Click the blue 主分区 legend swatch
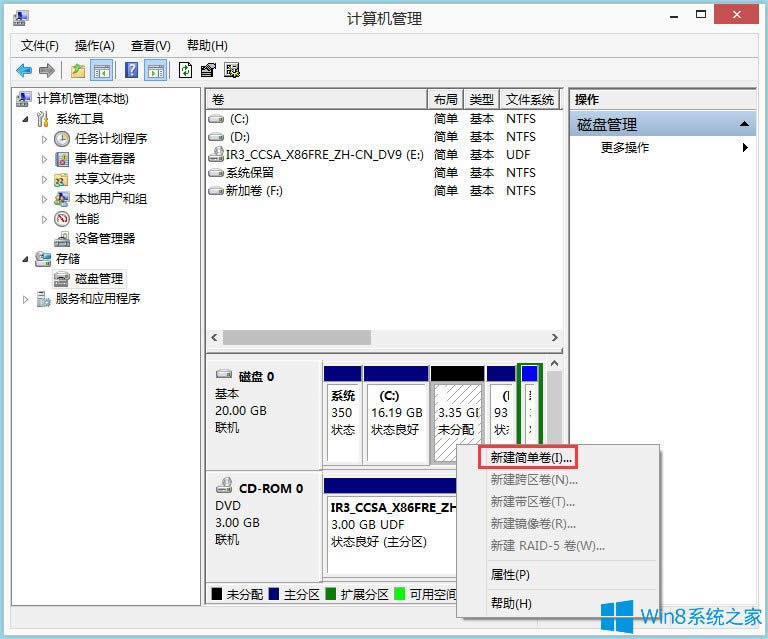 coord(273,594)
